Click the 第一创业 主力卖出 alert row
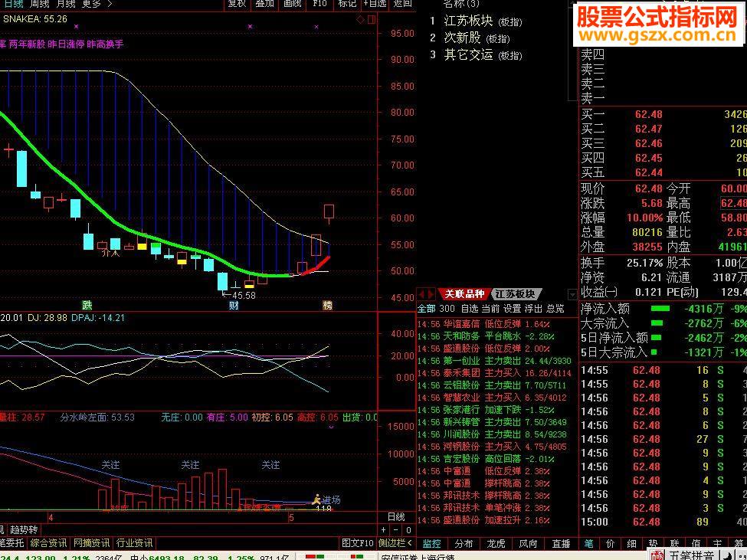This screenshot has height=560, width=747. tap(497, 361)
